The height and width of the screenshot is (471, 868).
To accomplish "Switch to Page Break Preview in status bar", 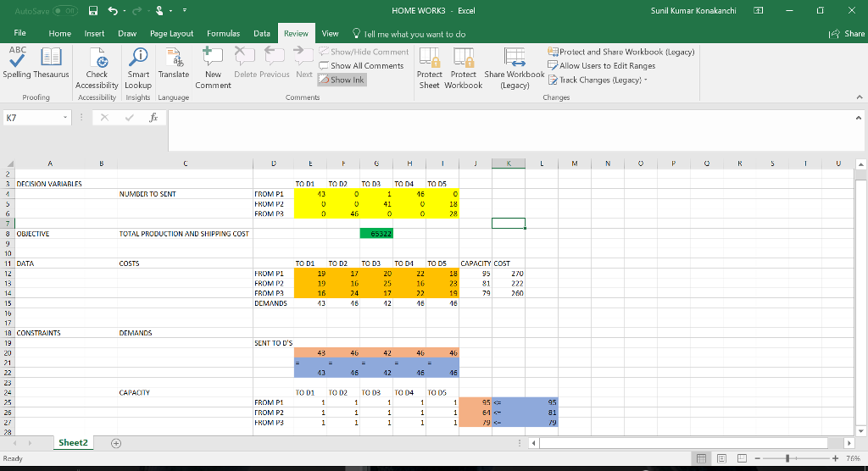I will tap(742, 458).
